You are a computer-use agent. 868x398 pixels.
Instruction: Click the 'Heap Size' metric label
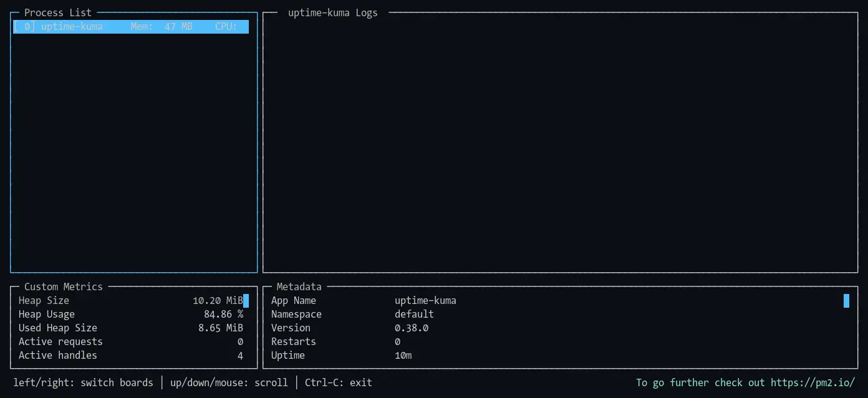tap(44, 301)
